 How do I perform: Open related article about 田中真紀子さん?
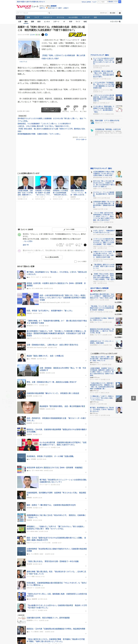52,120
